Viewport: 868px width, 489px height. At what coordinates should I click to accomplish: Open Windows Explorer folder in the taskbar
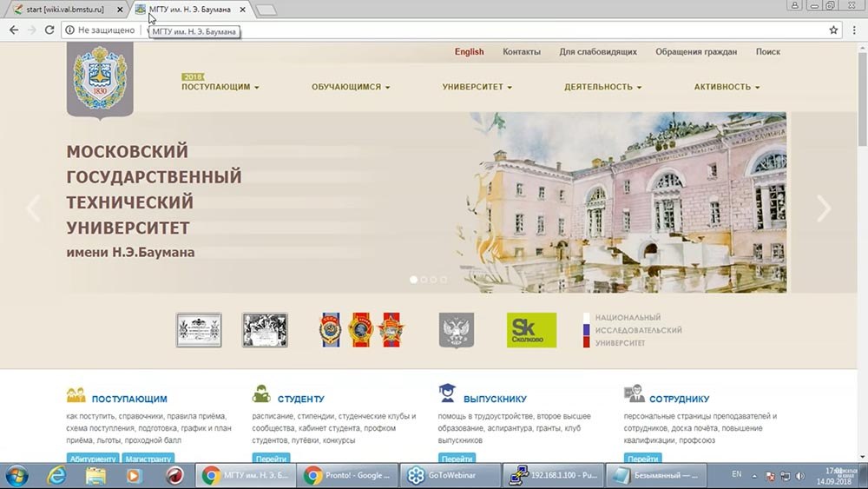[95, 476]
